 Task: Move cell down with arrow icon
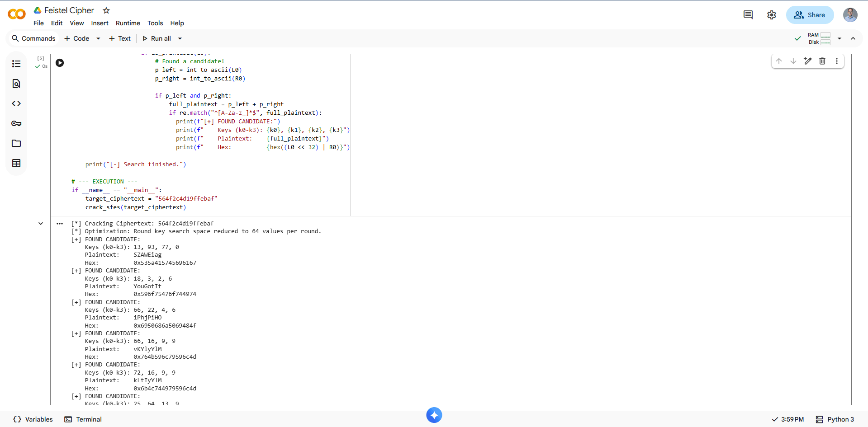(x=793, y=61)
